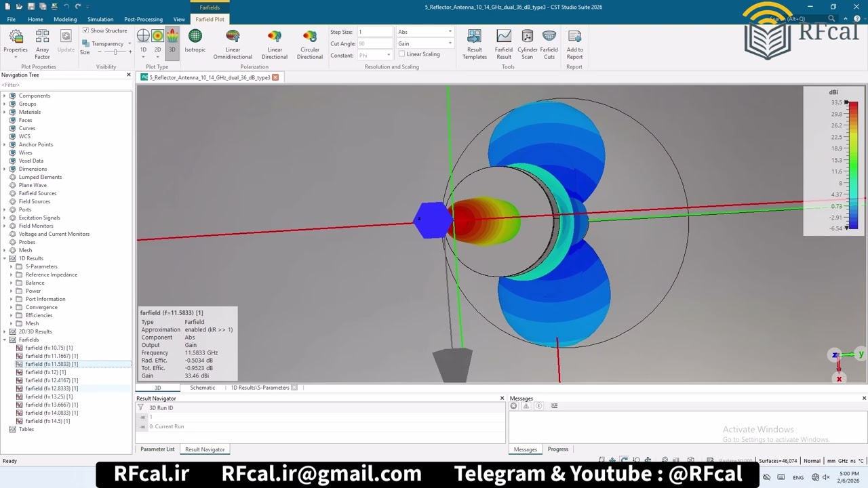868x488 pixels.
Task: Click the ENG language indicator in taskbar
Action: point(798,477)
